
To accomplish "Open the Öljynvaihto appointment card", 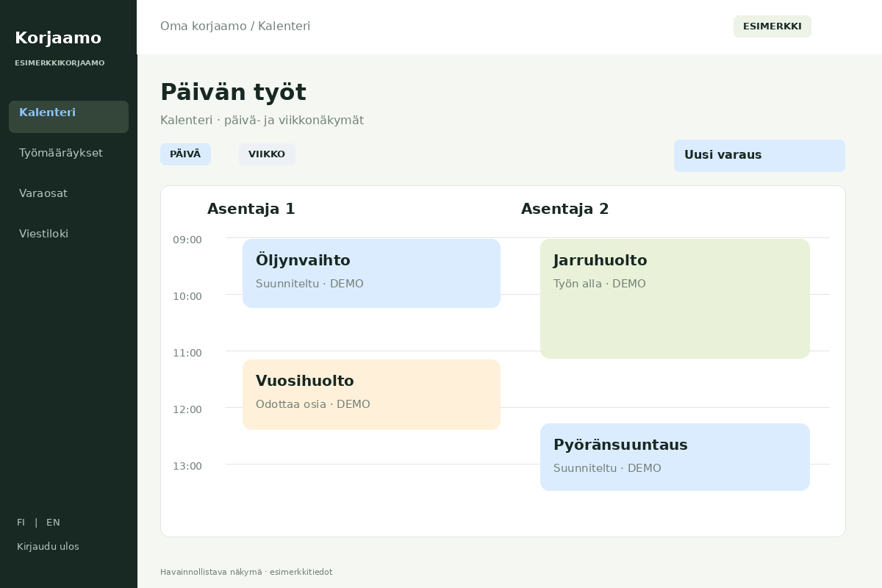I will tap(371, 273).
